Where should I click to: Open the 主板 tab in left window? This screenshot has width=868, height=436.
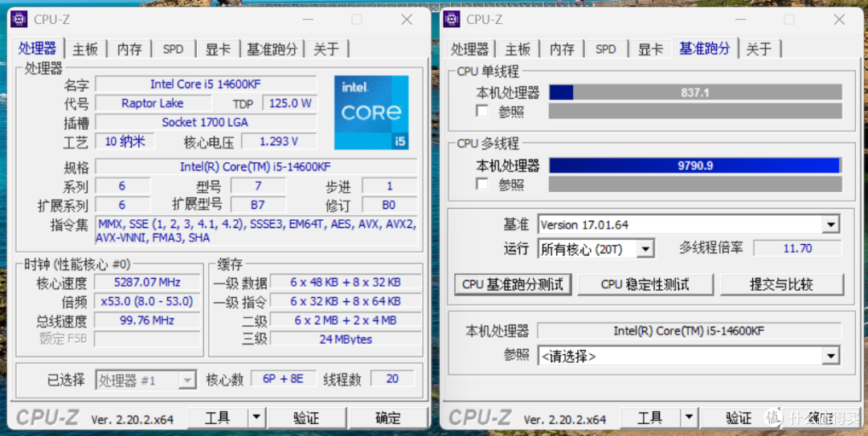coord(85,49)
